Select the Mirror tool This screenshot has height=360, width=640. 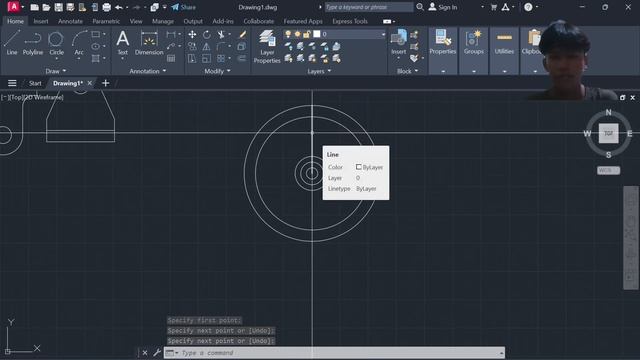click(x=207, y=47)
